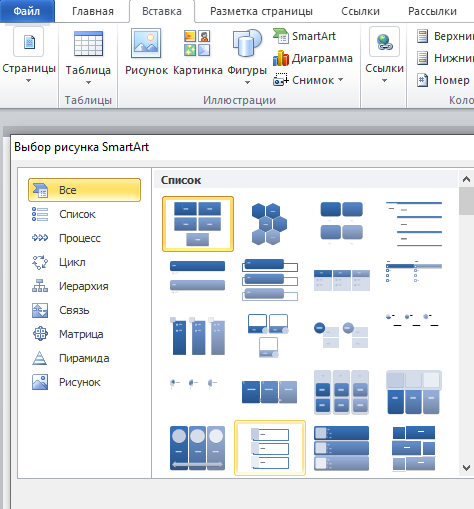Switch to the Главная tab

coord(93,11)
